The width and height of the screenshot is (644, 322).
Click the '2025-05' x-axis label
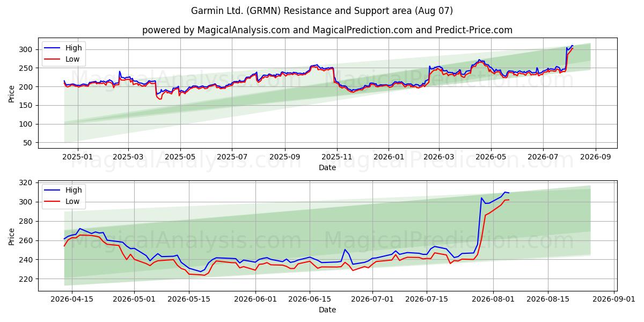[x=180, y=157]
